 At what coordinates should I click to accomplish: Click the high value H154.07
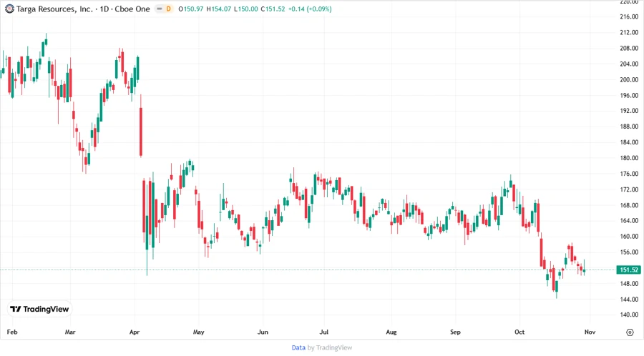tap(218, 9)
